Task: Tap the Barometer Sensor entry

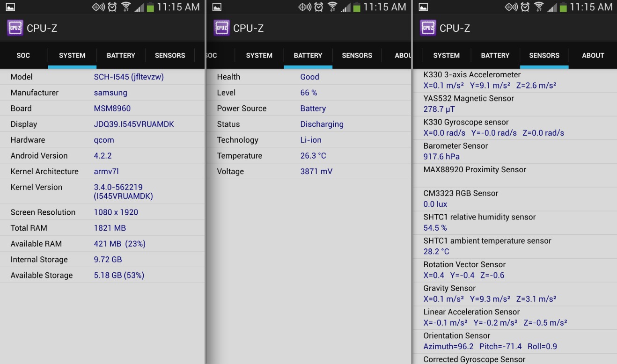Action: [x=515, y=151]
